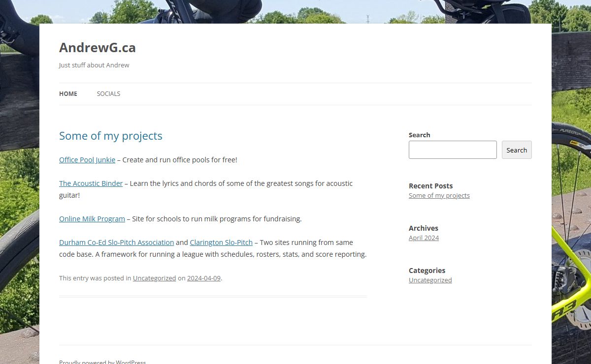Select the 'Just stuff about Andrew' tagline
The image size is (591, 364).
coord(94,65)
